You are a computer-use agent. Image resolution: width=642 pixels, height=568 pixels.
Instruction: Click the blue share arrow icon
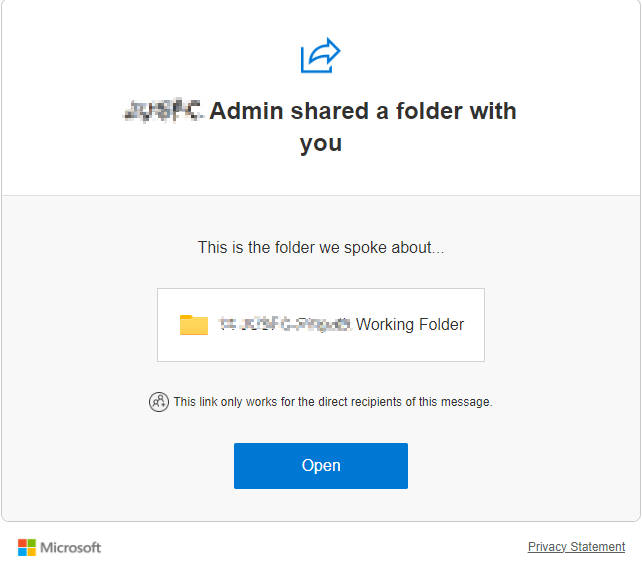coord(321,55)
